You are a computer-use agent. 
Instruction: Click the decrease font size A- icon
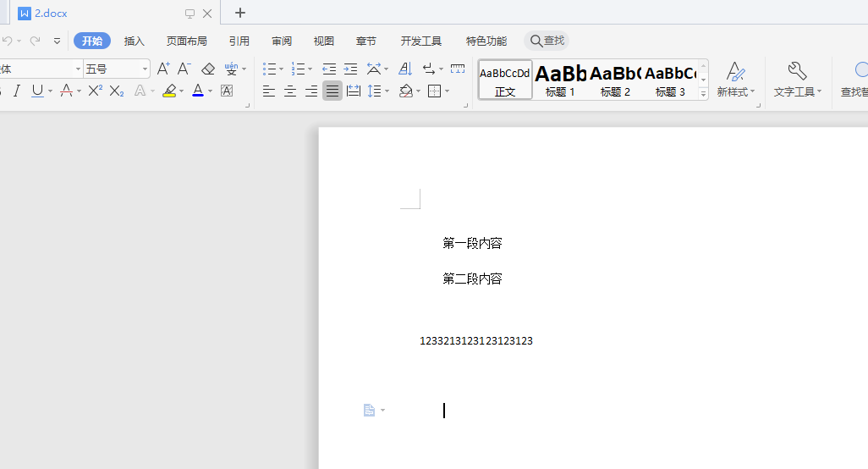click(x=184, y=69)
